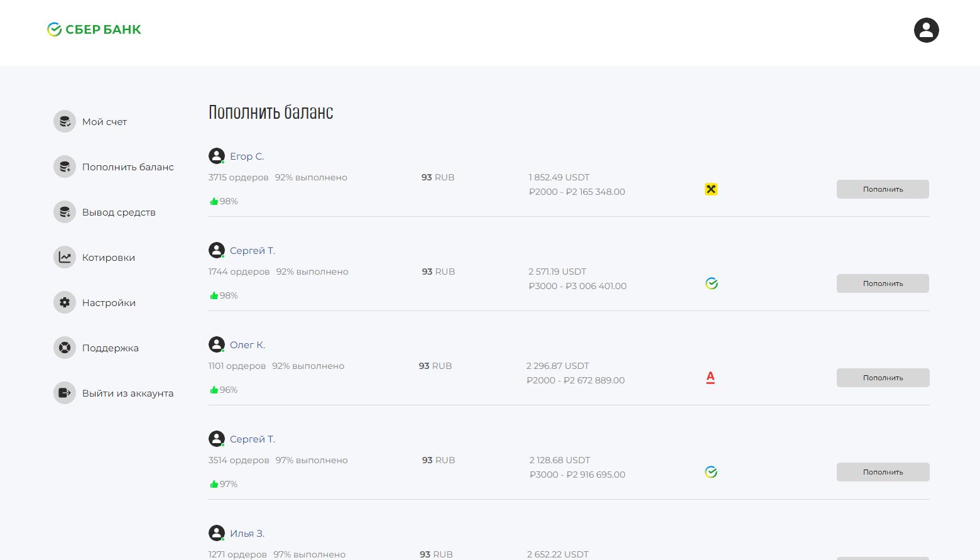This screenshot has height=560, width=980.
Task: Click 1271 ордеров text
Action: (237, 554)
